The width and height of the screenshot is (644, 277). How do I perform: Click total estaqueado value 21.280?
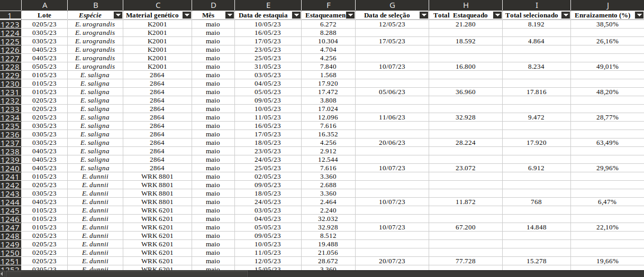tap(465, 24)
